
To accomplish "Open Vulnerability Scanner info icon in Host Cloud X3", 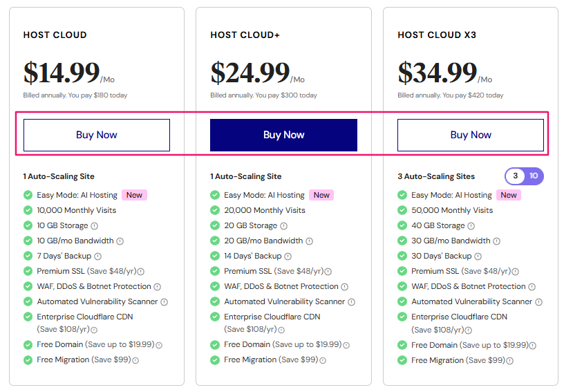I will coord(539,302).
